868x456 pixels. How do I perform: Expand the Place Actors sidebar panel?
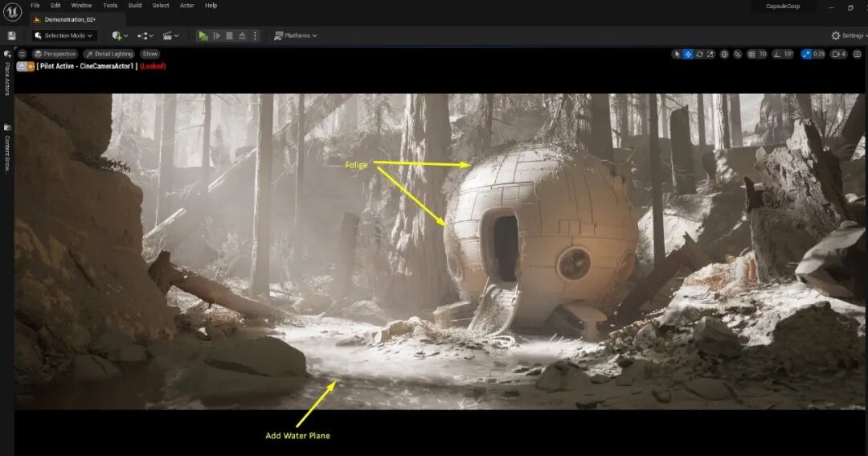7,74
